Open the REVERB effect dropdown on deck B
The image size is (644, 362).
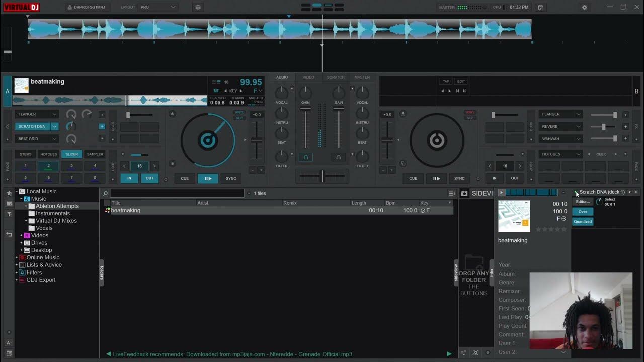[x=560, y=126]
